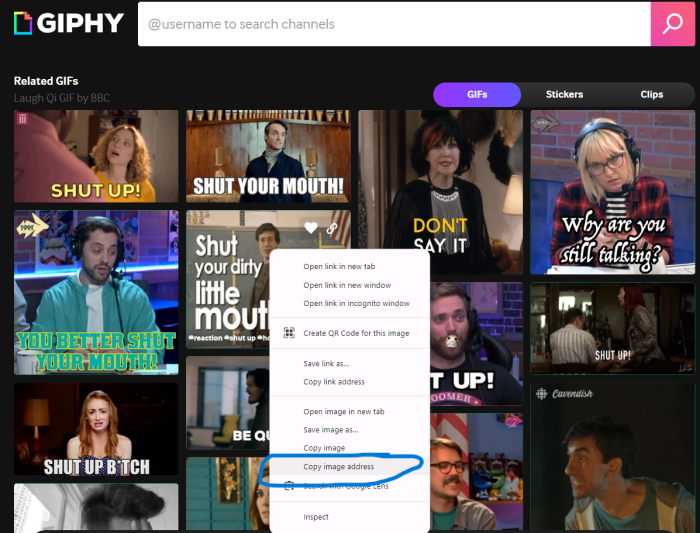
Task: Click the GIPHY logo
Action: click(69, 23)
